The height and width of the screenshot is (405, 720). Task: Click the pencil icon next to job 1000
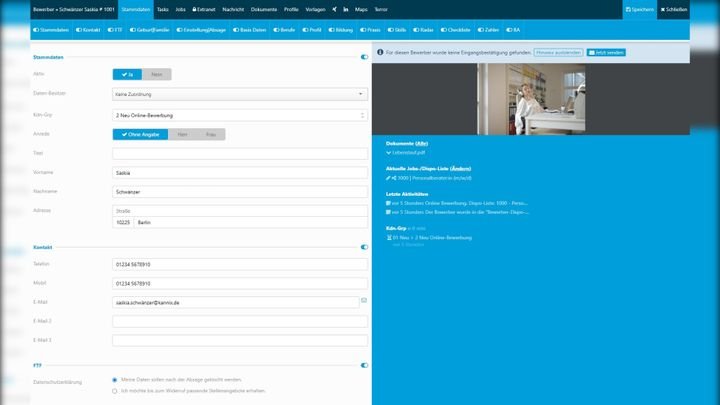pyautogui.click(x=388, y=178)
